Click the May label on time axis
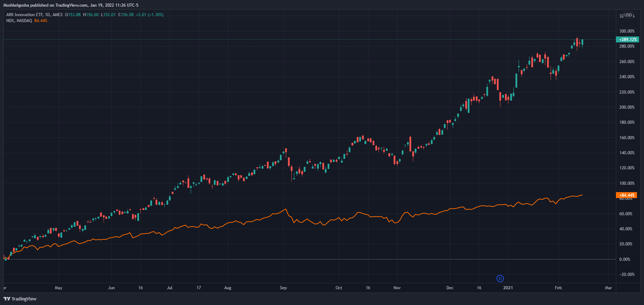Viewport: 644px width, 305px height. tap(58, 288)
